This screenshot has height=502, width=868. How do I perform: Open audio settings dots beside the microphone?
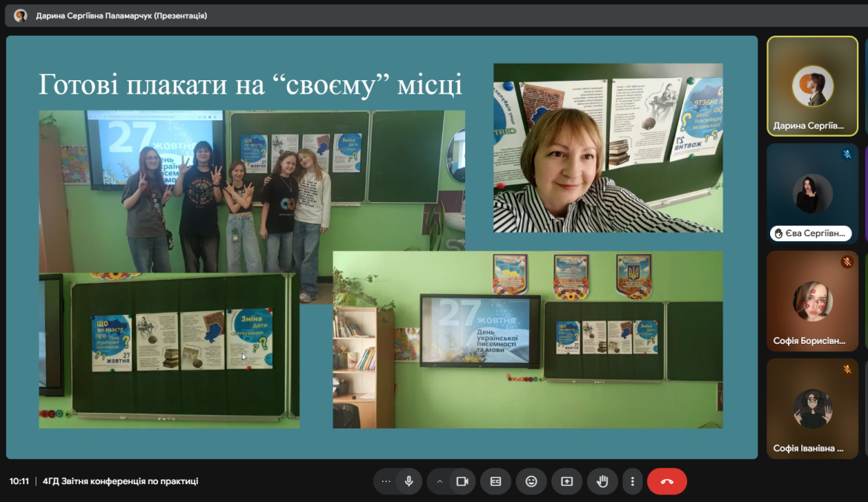click(385, 481)
